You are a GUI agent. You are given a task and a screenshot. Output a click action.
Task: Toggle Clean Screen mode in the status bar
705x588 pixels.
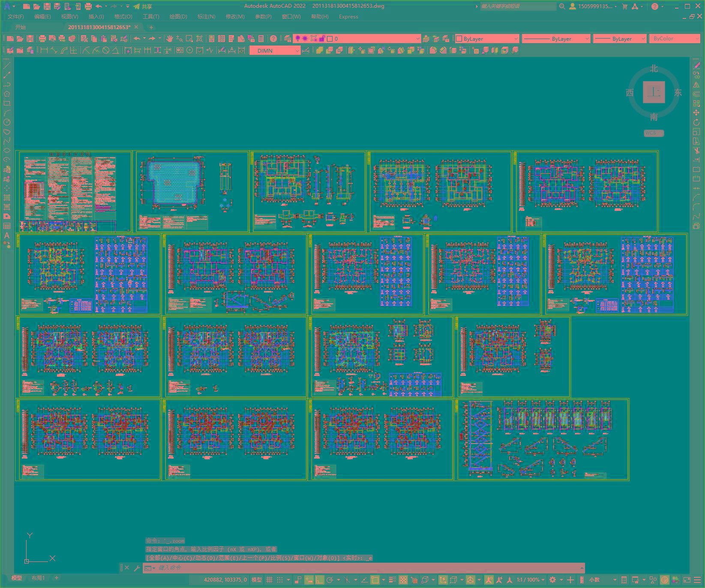[687, 580]
